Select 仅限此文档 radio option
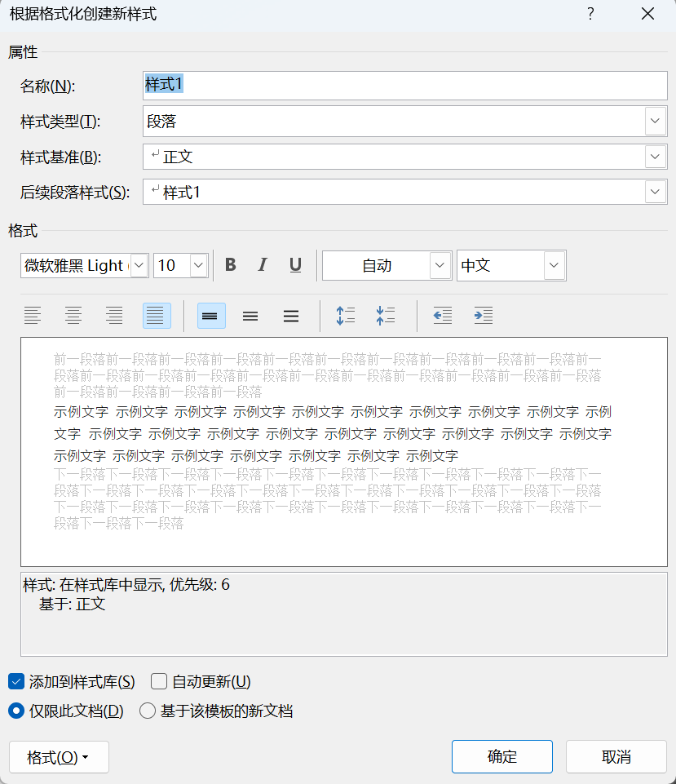Viewport: 676px width, 784px height. 16,711
